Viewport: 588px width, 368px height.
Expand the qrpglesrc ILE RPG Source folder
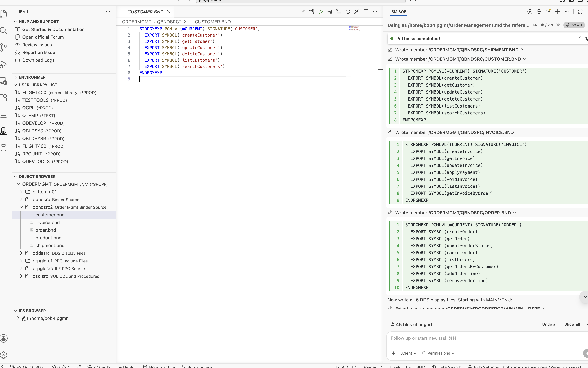point(21,269)
